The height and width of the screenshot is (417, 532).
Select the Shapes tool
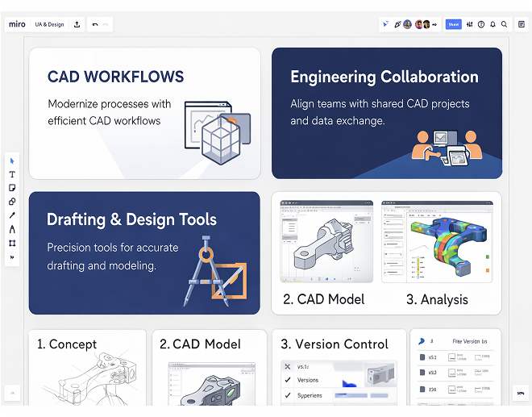tap(12, 202)
